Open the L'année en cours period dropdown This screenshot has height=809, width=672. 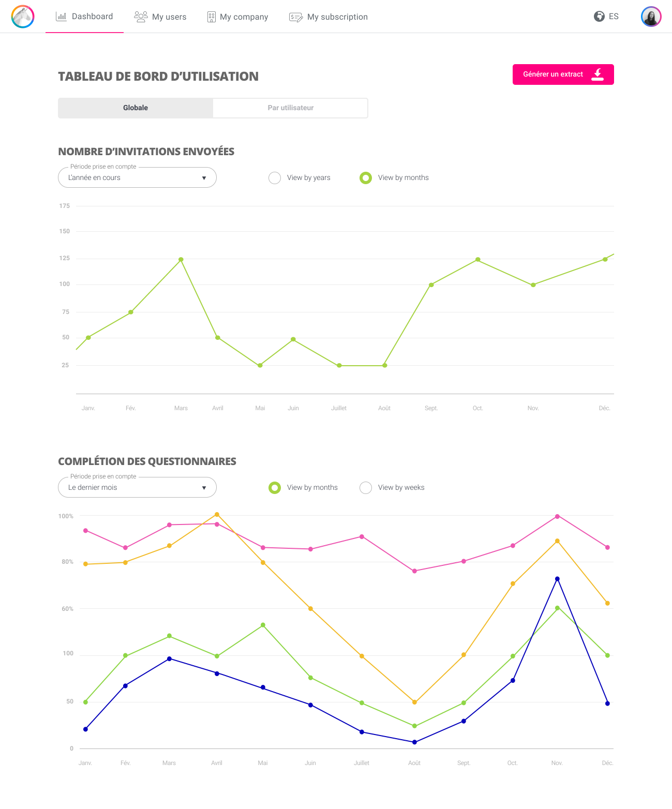[x=137, y=177]
